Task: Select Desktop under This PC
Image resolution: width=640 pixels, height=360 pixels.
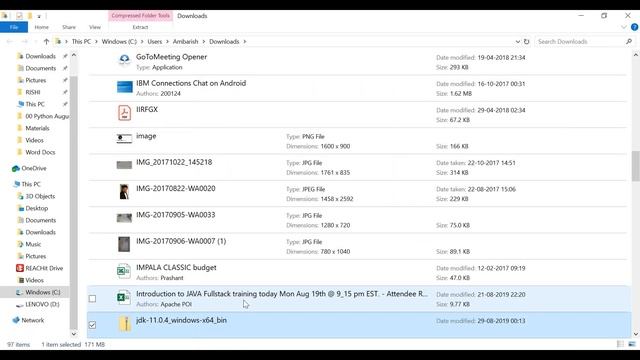Action: tap(37, 208)
